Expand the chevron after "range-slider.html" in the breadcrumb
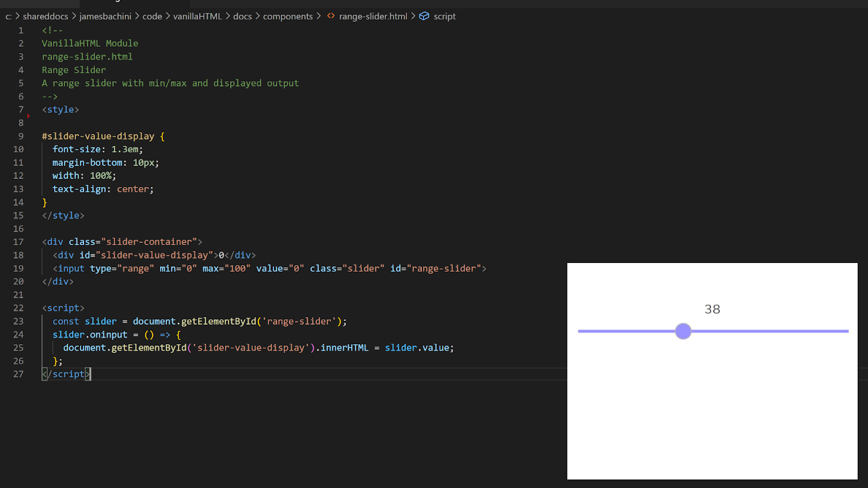868x488 pixels. point(413,16)
